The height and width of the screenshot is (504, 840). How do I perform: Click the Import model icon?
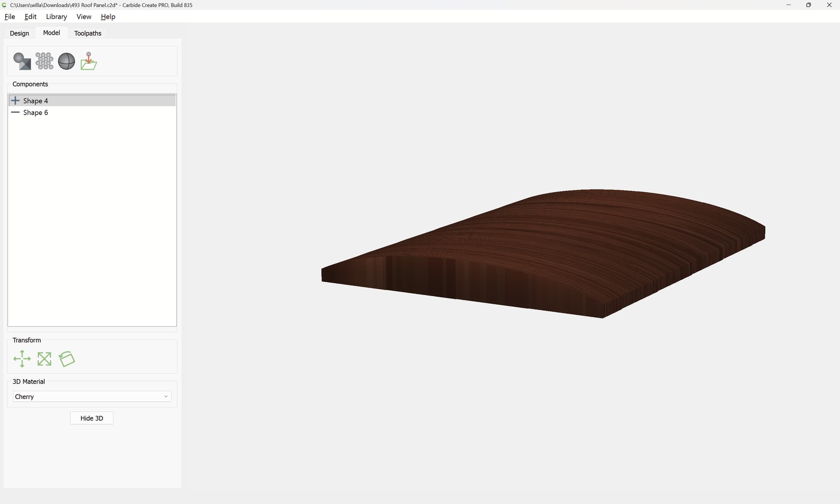pos(89,61)
